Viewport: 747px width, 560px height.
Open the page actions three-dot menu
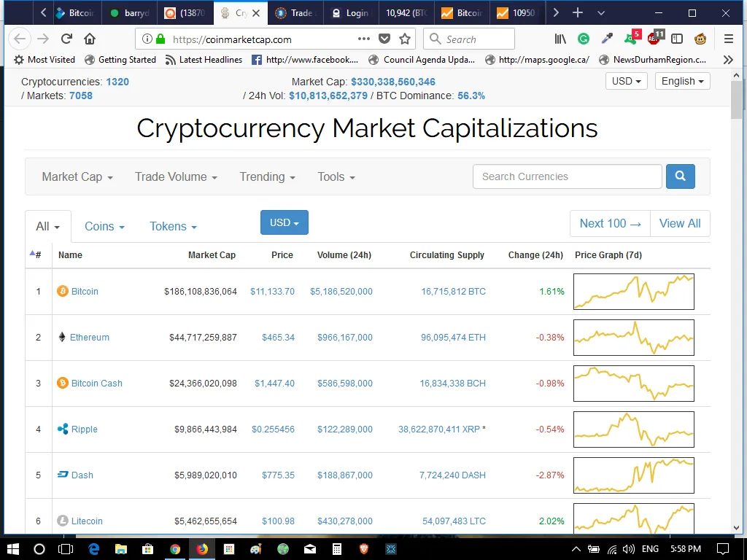pos(364,39)
